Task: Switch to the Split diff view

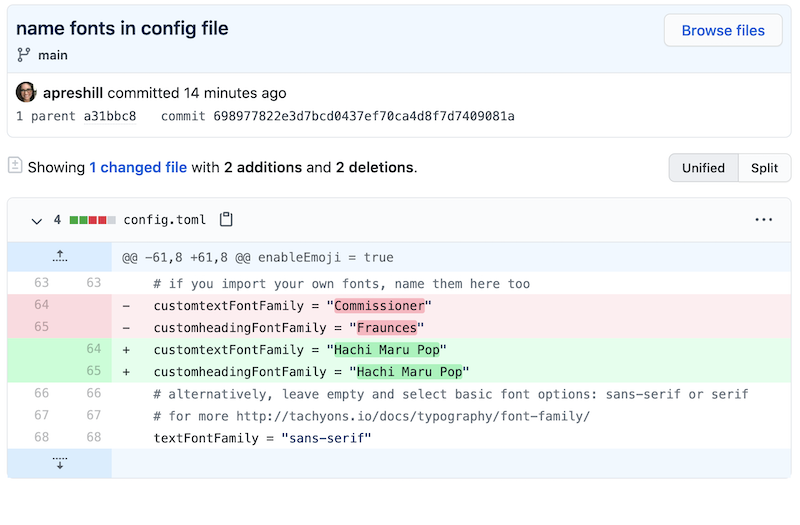Action: (x=764, y=168)
